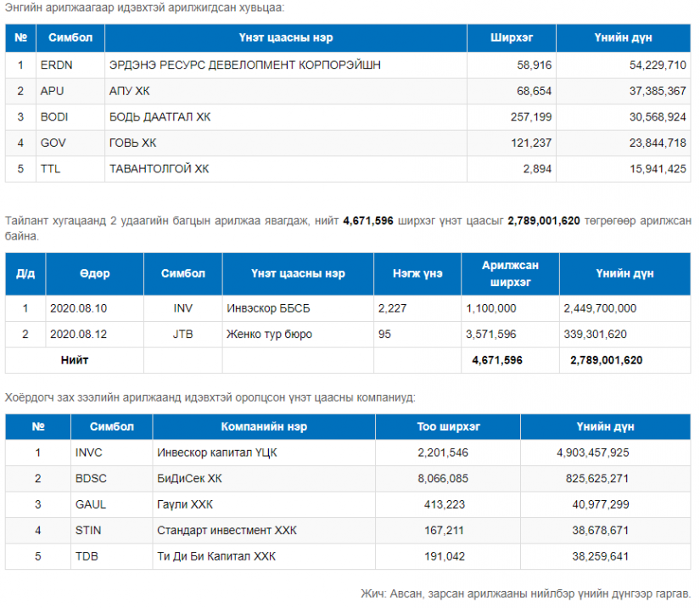Screen dimensions: 700x608
Task: Click the 37,385,367 amount value
Action: pyautogui.click(x=658, y=91)
